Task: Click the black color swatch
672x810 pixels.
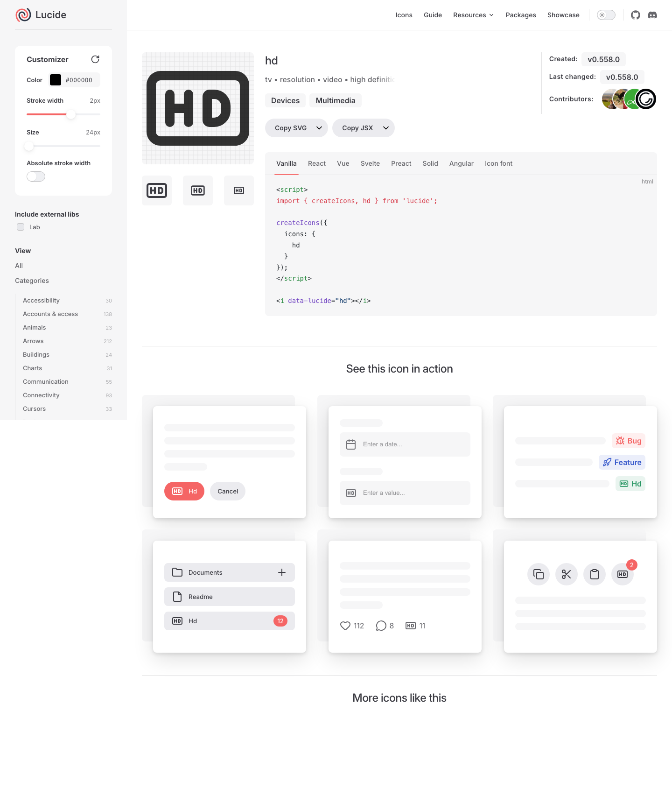Action: tap(56, 80)
